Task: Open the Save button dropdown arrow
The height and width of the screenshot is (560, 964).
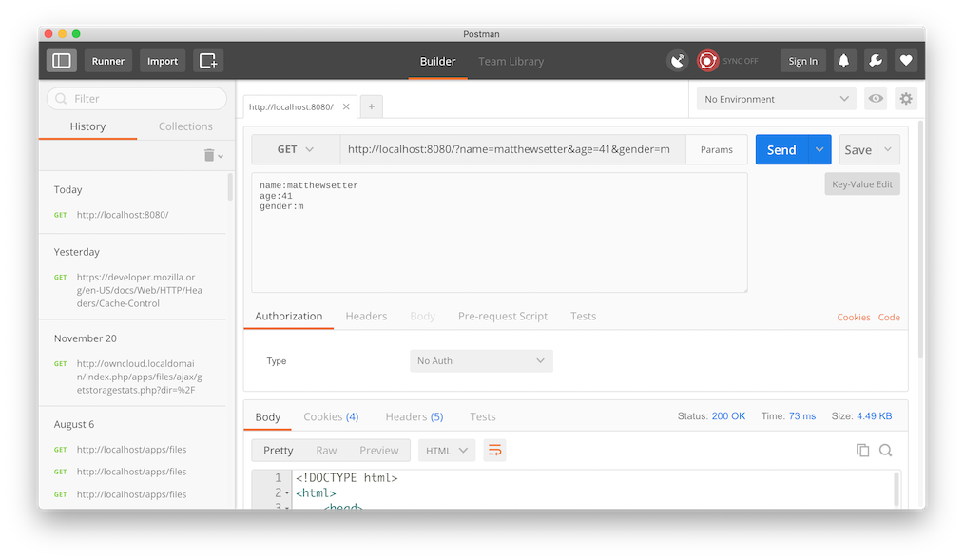Action: pyautogui.click(x=888, y=149)
